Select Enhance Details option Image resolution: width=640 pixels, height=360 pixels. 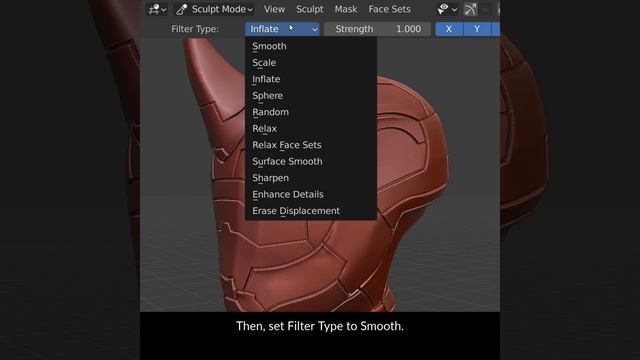310,194
